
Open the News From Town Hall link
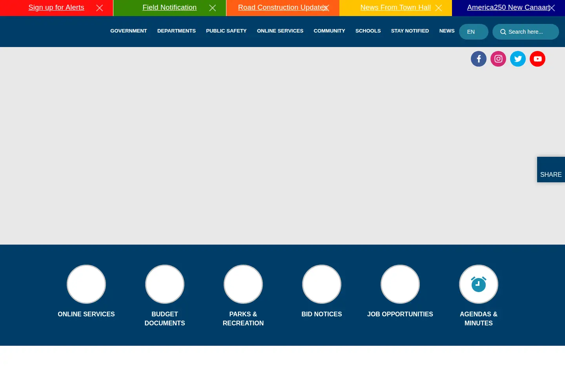[395, 7]
